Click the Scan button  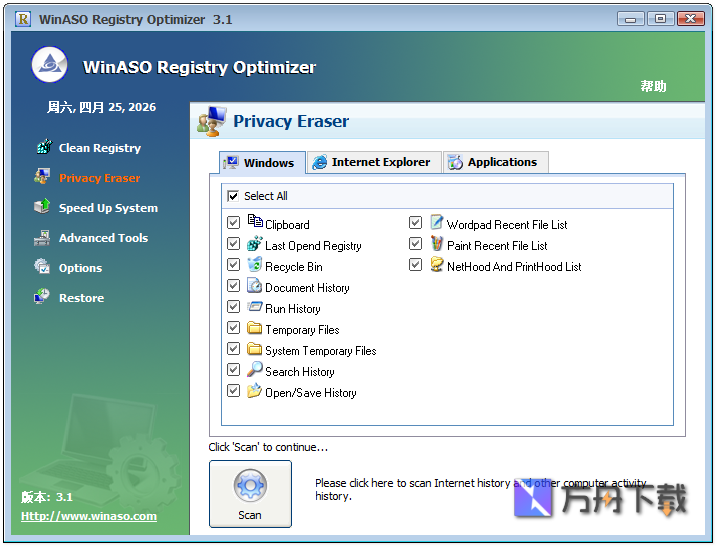click(250, 494)
